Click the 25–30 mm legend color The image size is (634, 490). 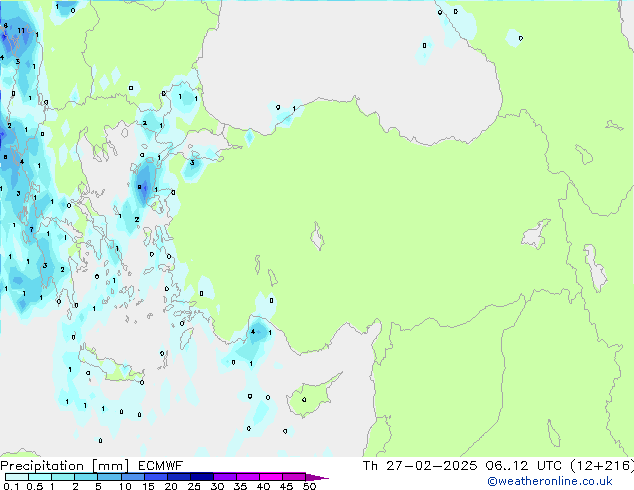point(201,477)
